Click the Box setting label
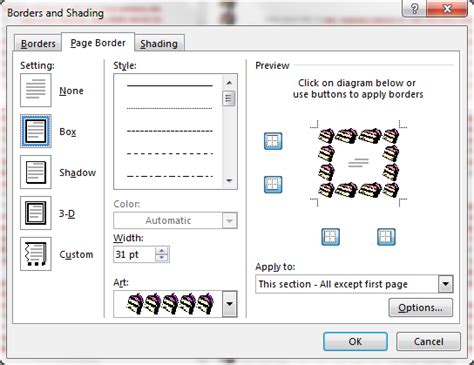Viewport: 474px width, 365px height. [x=68, y=132]
